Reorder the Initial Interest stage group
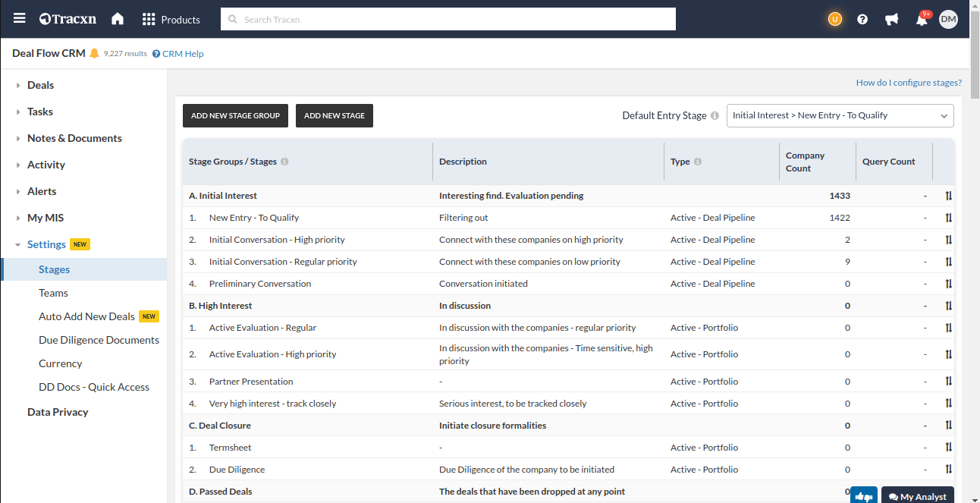The width and height of the screenshot is (980, 503). click(948, 196)
